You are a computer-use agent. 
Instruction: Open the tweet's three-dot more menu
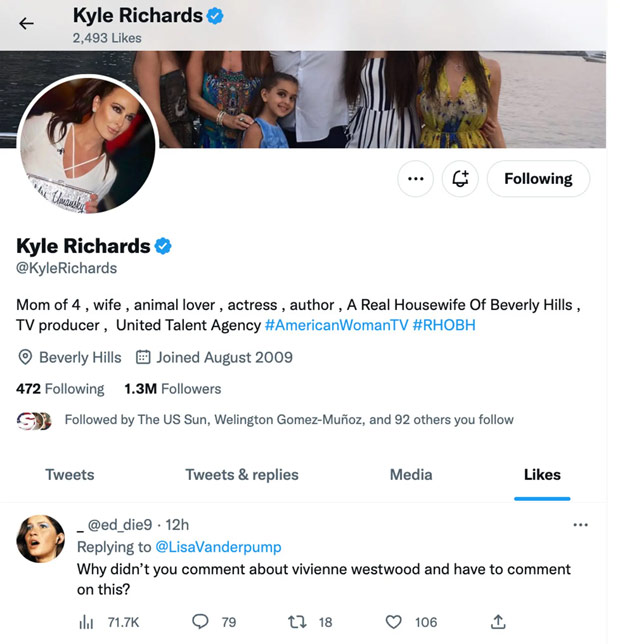click(x=580, y=525)
